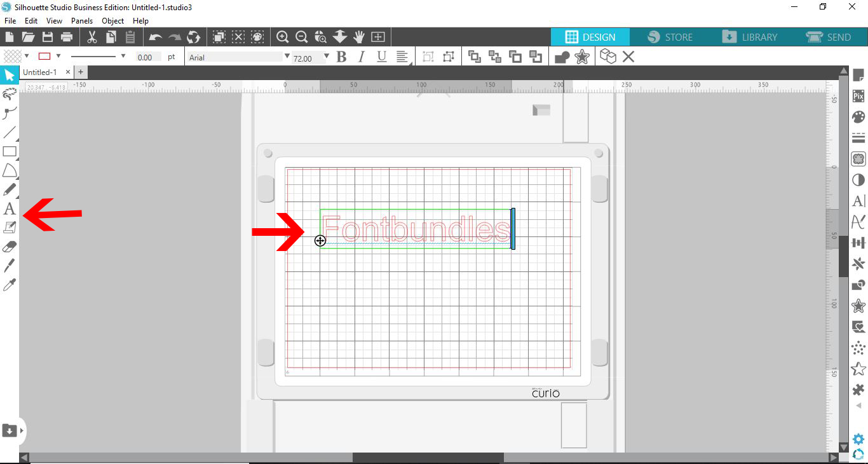Open the Text Style panel
The image size is (868, 464).
click(858, 201)
